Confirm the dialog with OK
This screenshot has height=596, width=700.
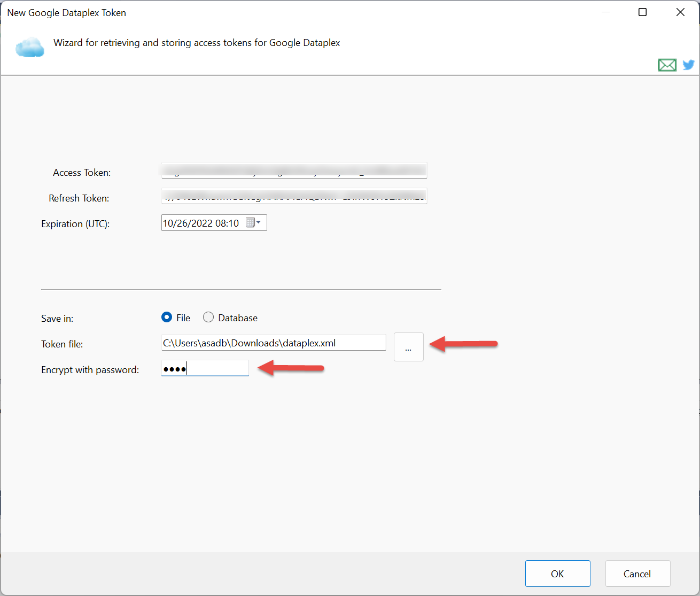click(x=558, y=574)
